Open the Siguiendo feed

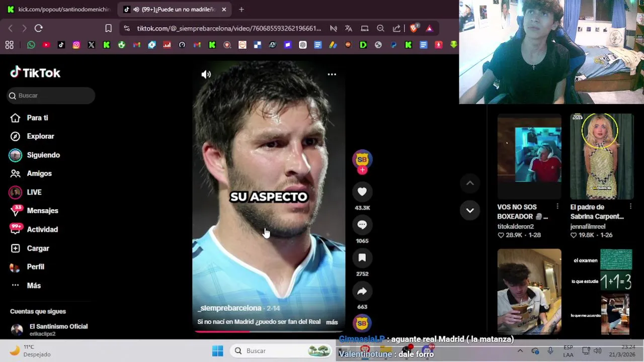point(35,155)
